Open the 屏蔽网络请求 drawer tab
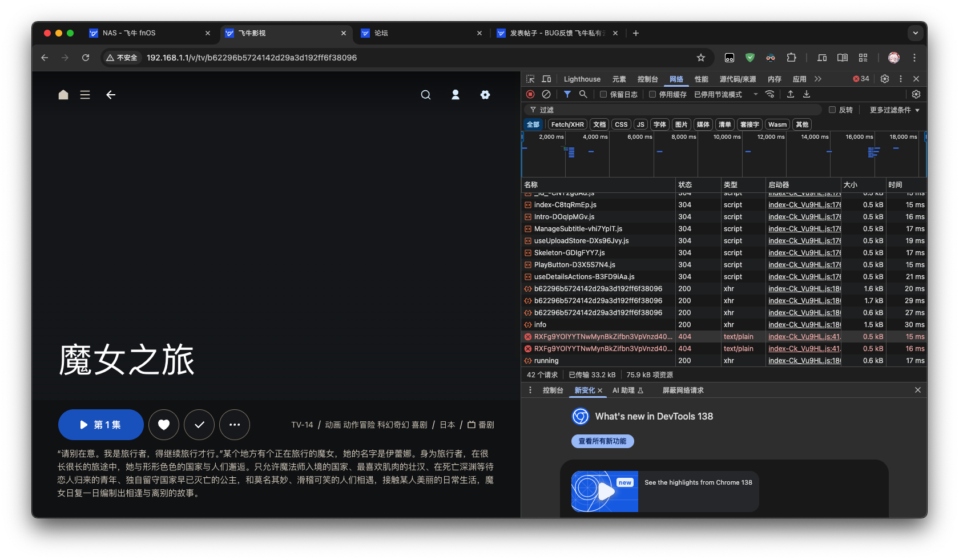 683,390
